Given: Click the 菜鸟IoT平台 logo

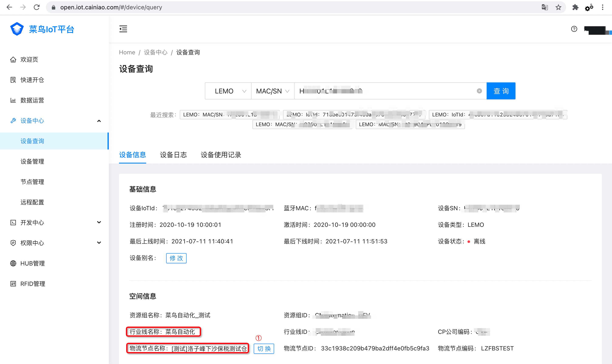Looking at the screenshot, I should [x=42, y=29].
